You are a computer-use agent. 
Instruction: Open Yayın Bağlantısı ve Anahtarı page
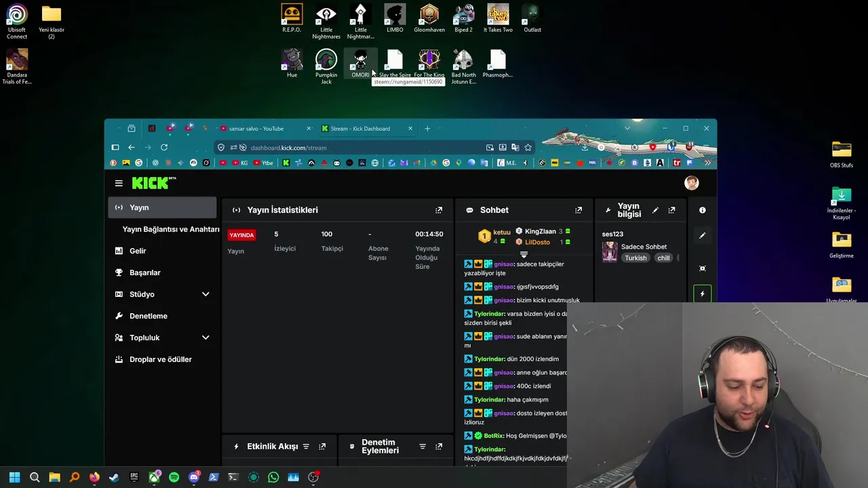(171, 229)
